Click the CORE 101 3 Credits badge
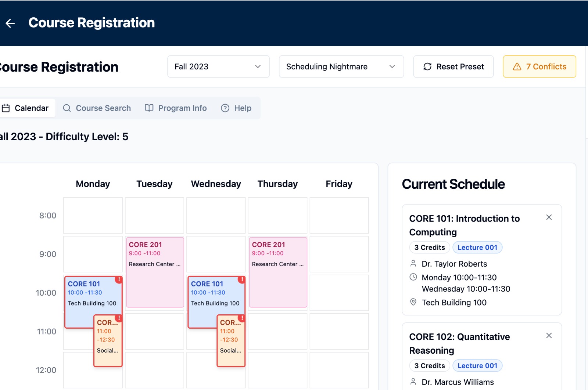 [x=430, y=248]
